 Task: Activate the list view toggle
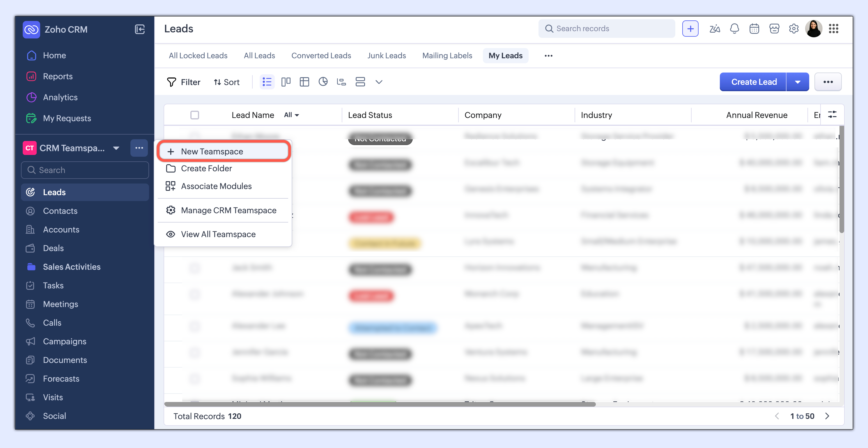click(267, 82)
